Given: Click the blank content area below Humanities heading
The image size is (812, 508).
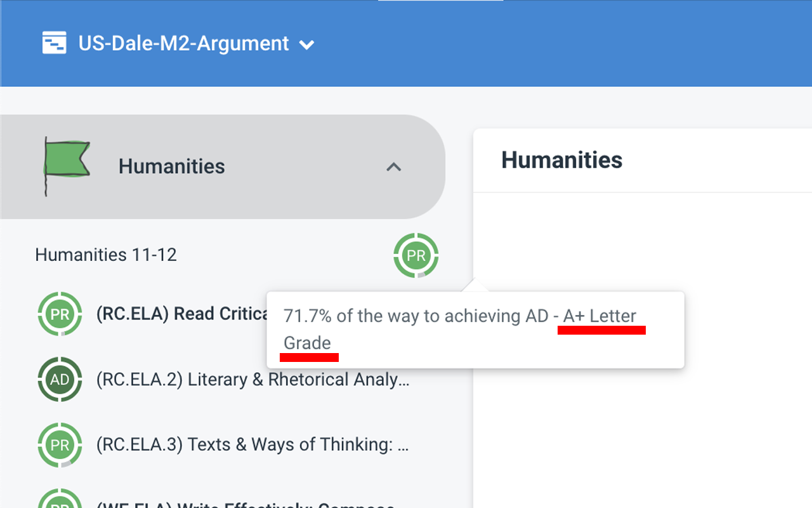Looking at the screenshot, I should pyautogui.click(x=642, y=413).
